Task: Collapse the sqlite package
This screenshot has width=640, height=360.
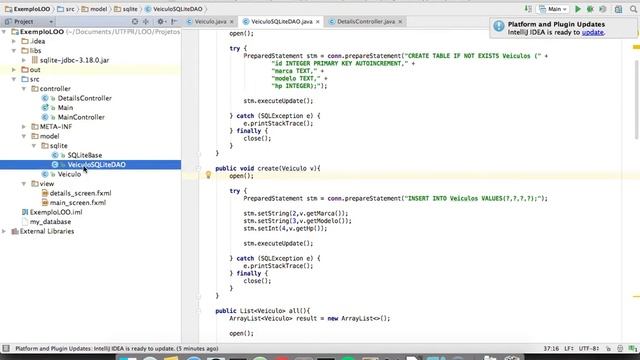Action: click(x=34, y=146)
